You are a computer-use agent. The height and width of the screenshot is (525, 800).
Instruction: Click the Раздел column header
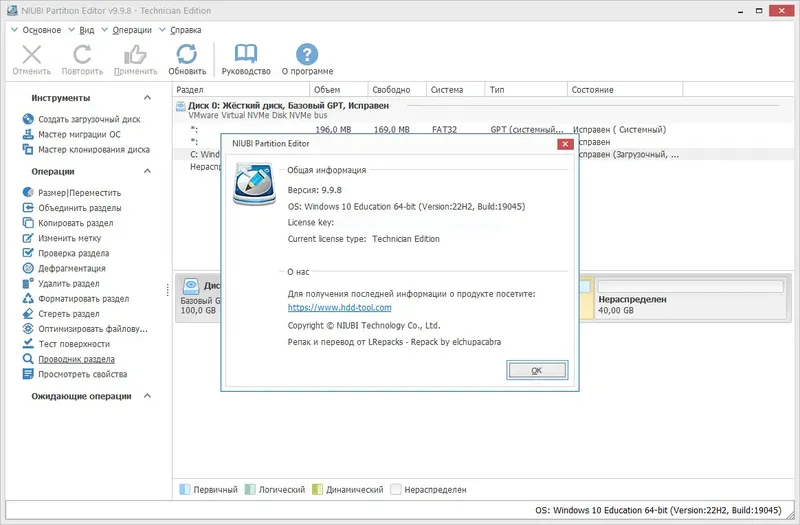point(242,90)
